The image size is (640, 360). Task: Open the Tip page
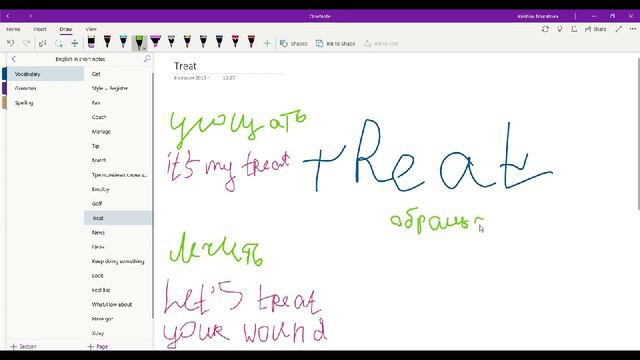(x=118, y=146)
